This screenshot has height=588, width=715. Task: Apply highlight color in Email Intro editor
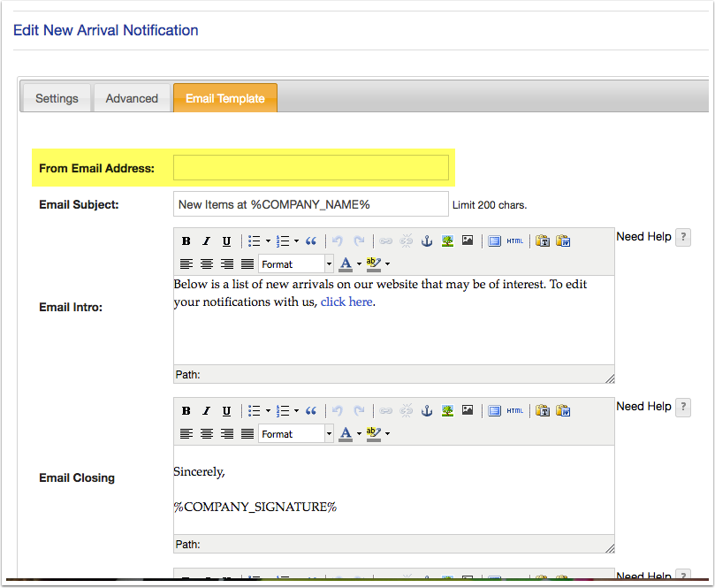point(374,263)
